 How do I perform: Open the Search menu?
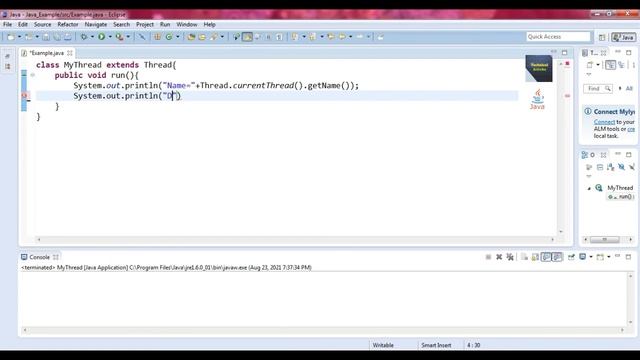tap(122, 24)
